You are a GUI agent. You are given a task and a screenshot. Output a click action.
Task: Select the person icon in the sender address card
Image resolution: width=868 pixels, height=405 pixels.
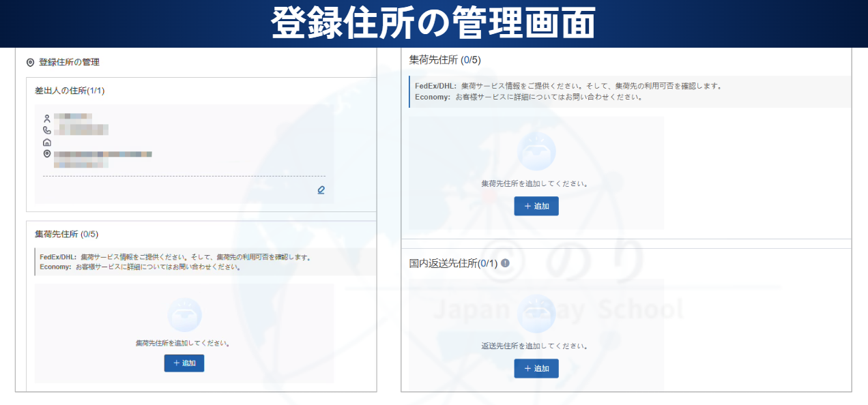click(x=47, y=119)
